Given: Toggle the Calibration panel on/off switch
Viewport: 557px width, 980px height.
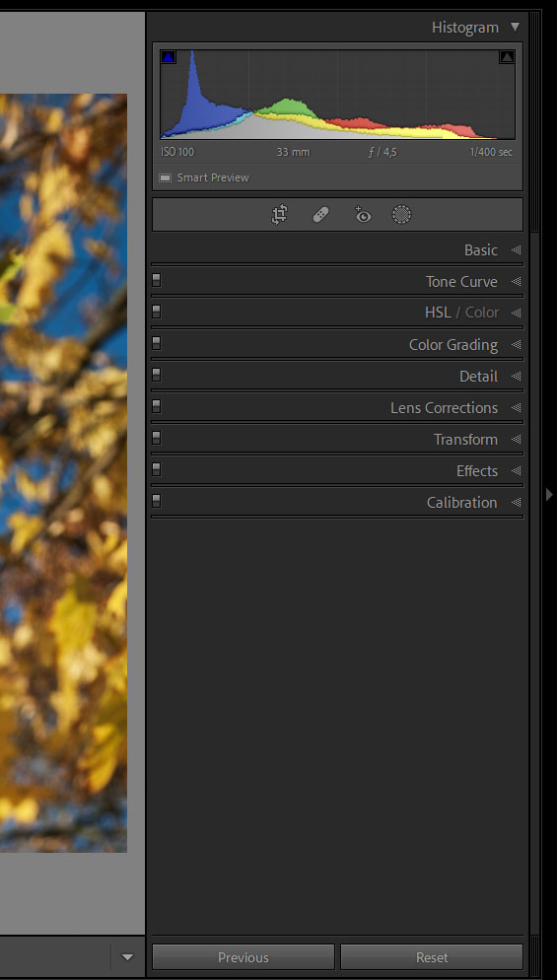Looking at the screenshot, I should [157, 501].
